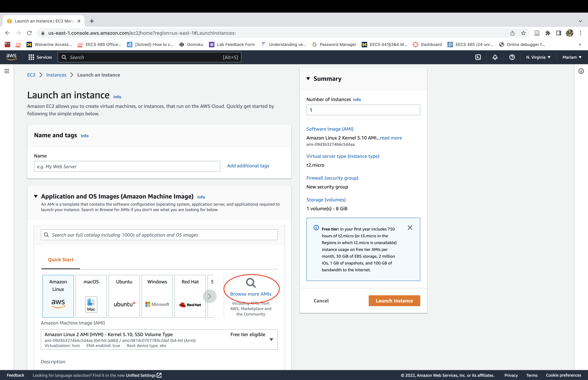
Task: Open the Mariam account dropdown
Action: click(572, 57)
